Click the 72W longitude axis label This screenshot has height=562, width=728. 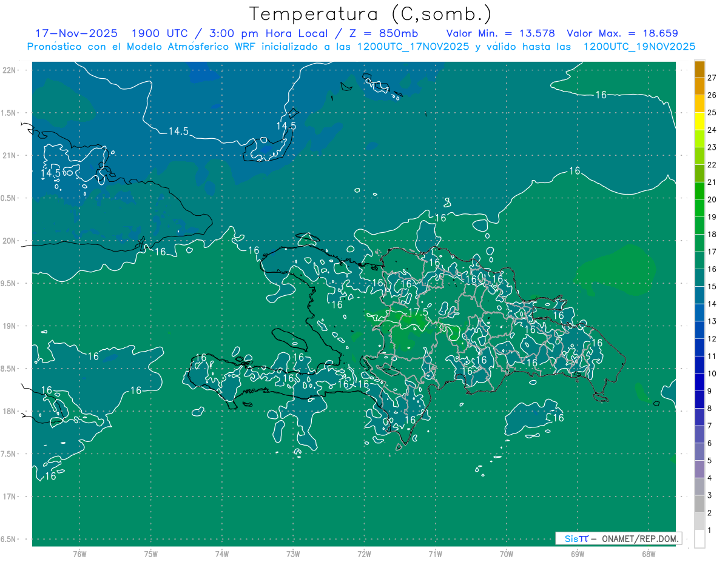pyautogui.click(x=364, y=554)
